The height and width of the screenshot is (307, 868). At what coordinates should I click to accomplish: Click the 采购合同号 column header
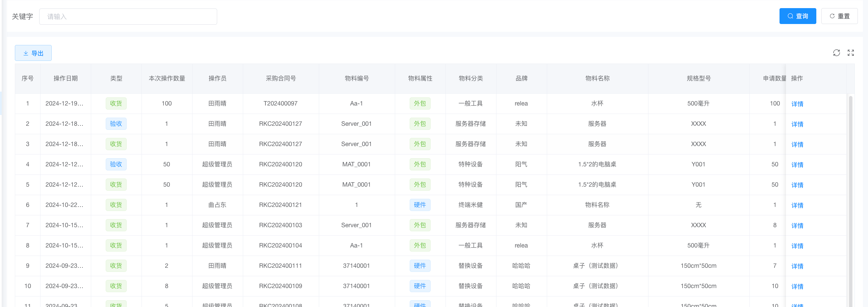[x=281, y=78]
